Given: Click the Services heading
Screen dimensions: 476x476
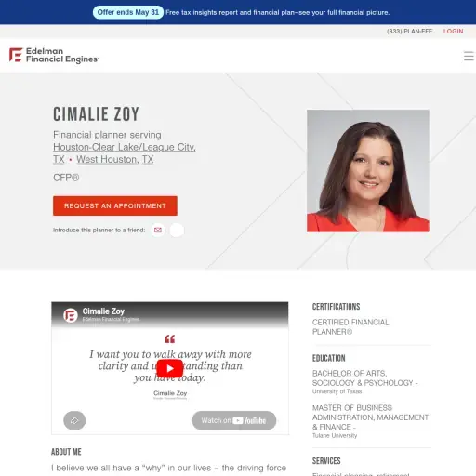Looking at the screenshot, I should point(326,461).
